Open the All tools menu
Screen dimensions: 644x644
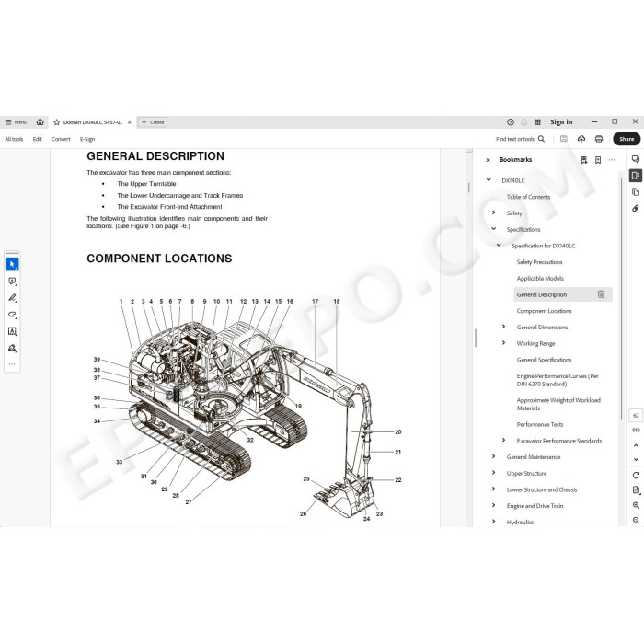(x=14, y=139)
